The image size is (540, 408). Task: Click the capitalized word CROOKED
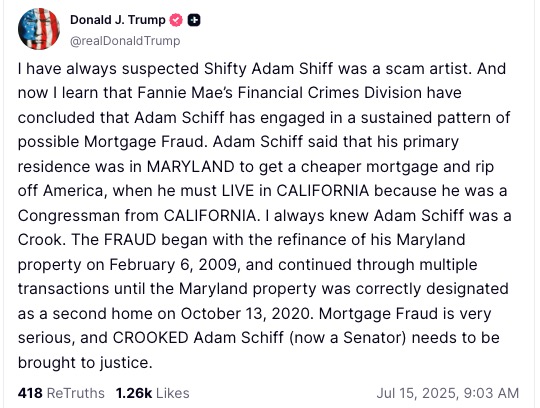point(150,338)
